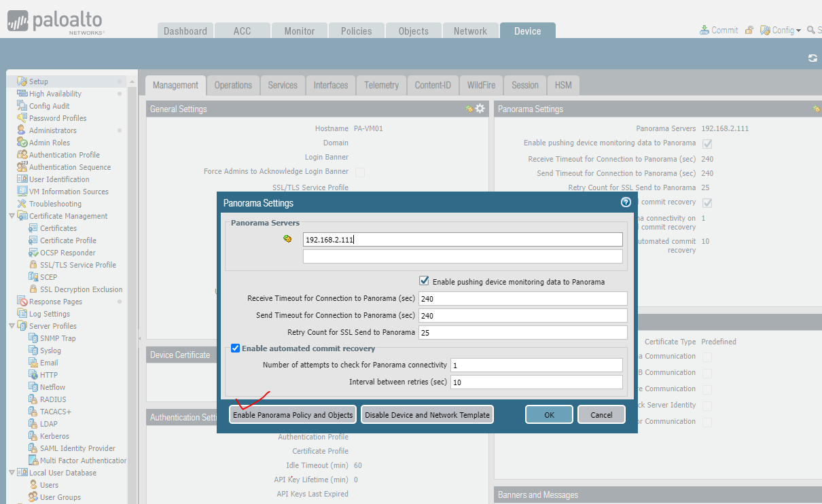Click the Setup gear icon in sidebar
The image size is (822, 504).
22,82
